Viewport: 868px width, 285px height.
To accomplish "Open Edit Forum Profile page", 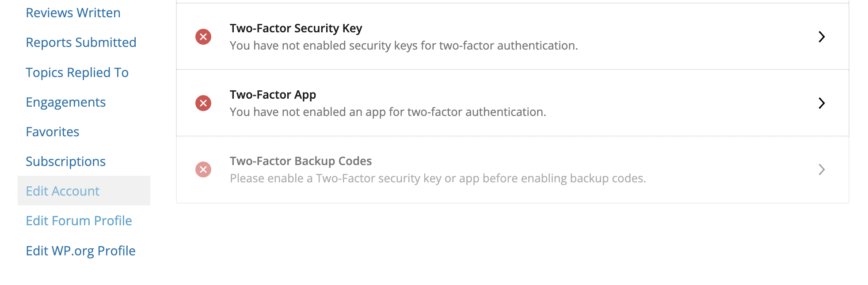I will [79, 221].
